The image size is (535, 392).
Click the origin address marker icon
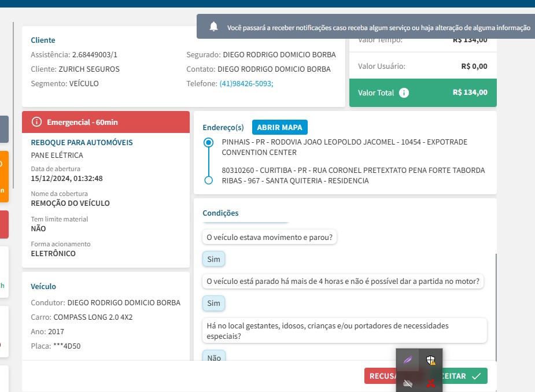pos(208,142)
